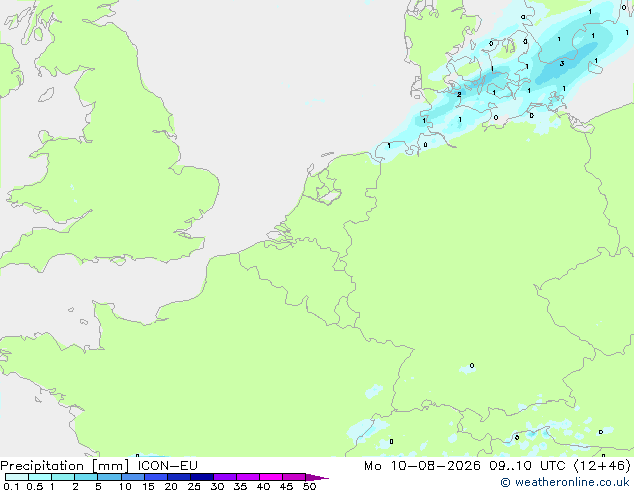Click the '09..10 UTC' time text
The width and height of the screenshot is (634, 490).
[527, 466]
